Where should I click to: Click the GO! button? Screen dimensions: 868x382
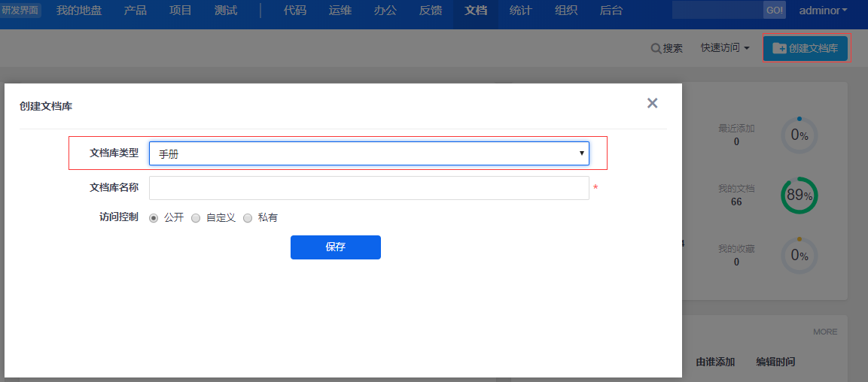(x=775, y=11)
